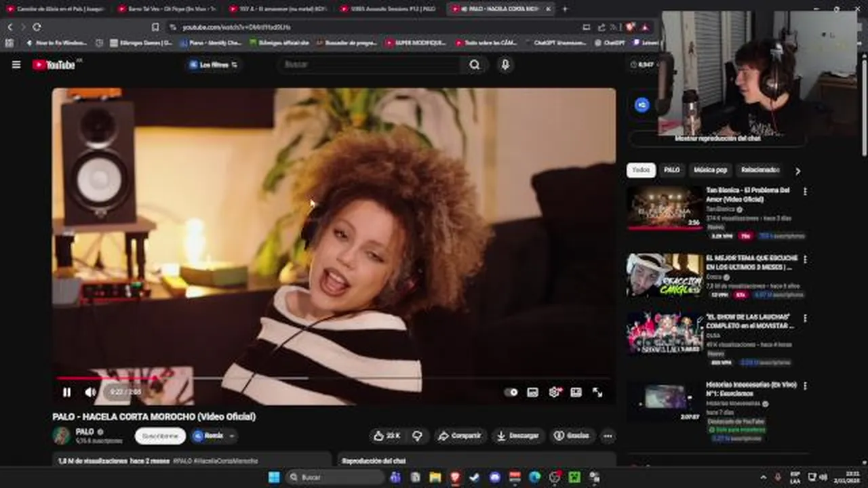Open the EL MEJOR TEMA QUE ESCUCHE video title
The height and width of the screenshot is (488, 868).
point(752,263)
